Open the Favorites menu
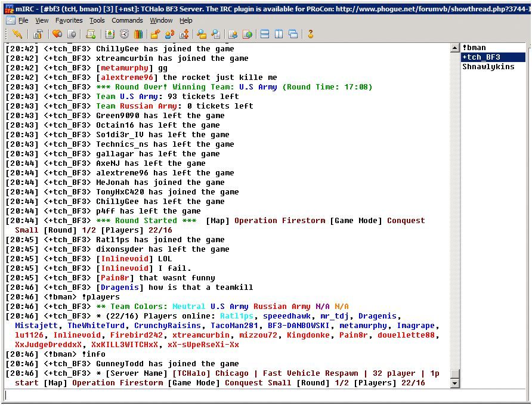532x405 pixels. [69, 20]
